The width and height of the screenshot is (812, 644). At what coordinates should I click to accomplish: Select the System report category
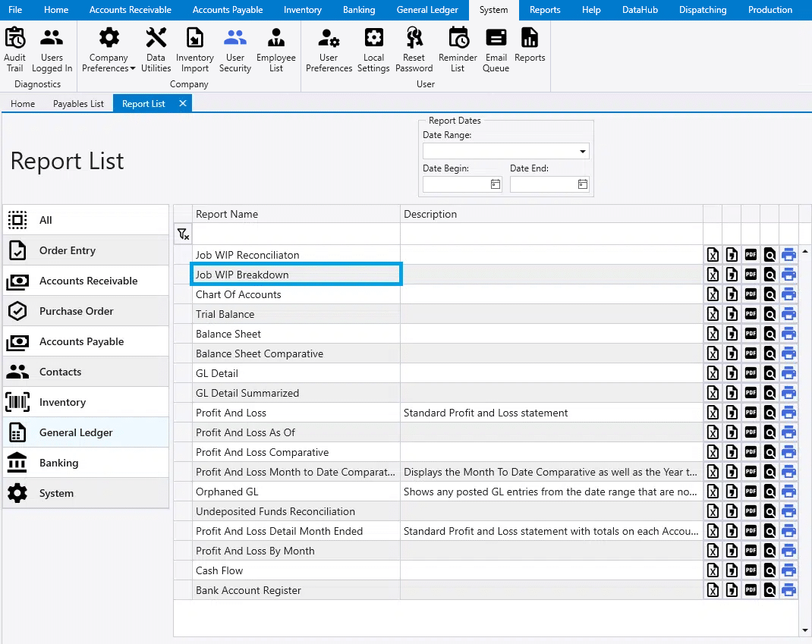point(86,493)
